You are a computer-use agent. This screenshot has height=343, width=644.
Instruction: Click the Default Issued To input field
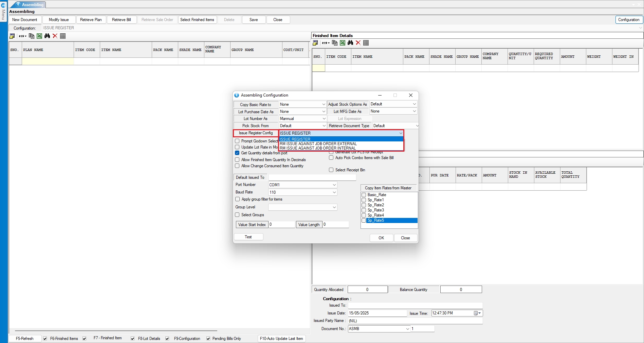click(312, 177)
